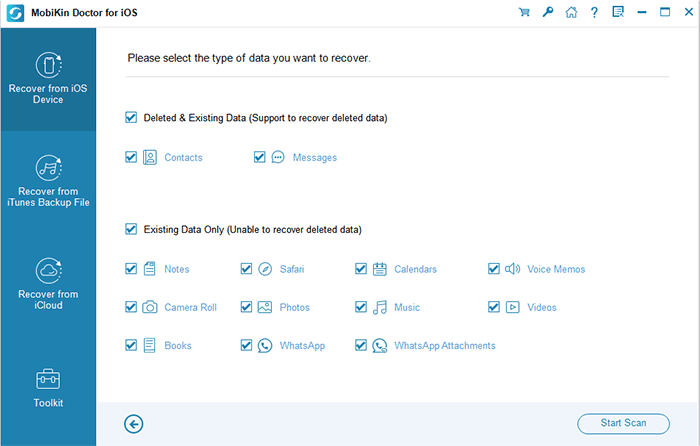
Task: Uncheck the WhatsApp checkbox
Action: point(246,346)
